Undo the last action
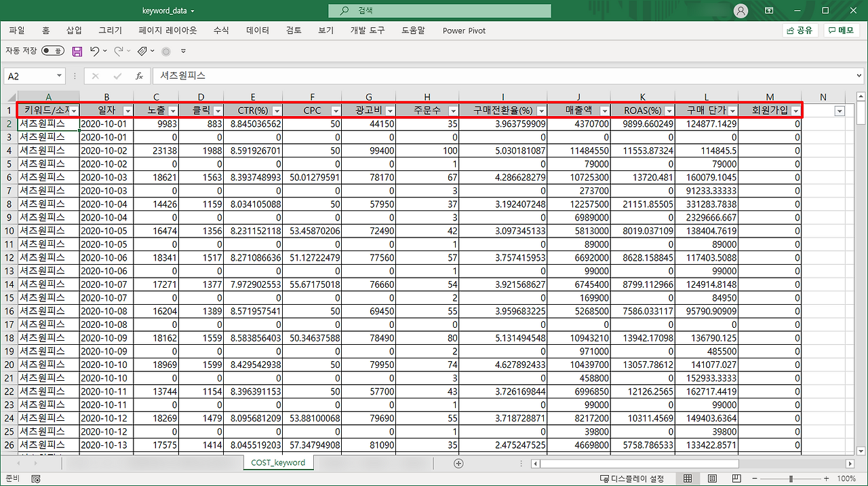 (94, 52)
